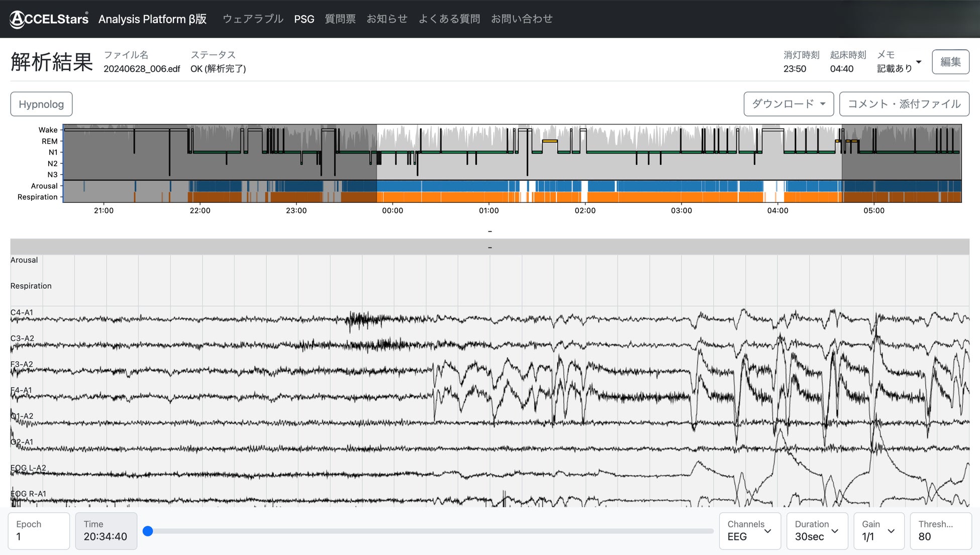Click the 編集 button
The height and width of the screenshot is (555, 980).
click(950, 62)
